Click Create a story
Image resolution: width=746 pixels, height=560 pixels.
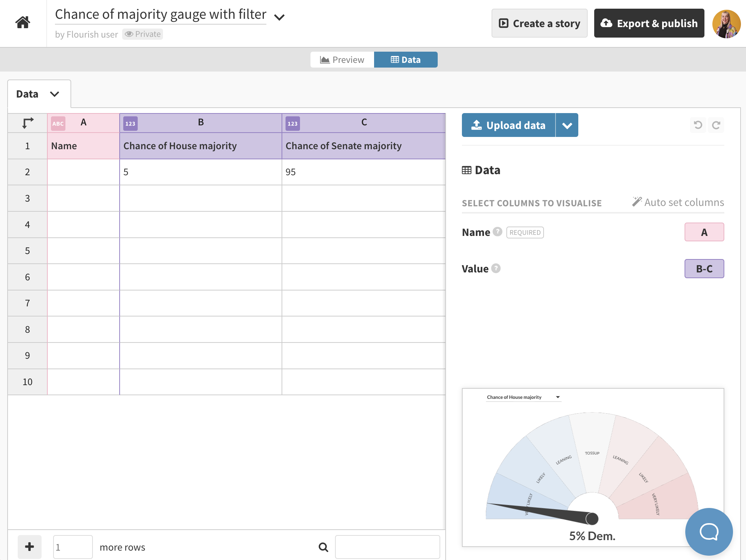539,23
